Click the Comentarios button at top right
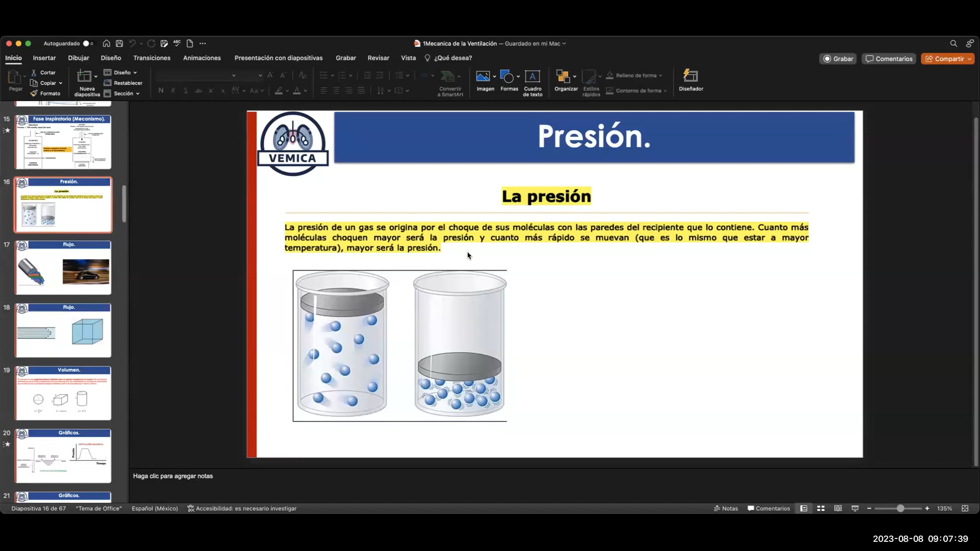Viewport: 980px width, 551px height. 889,59
